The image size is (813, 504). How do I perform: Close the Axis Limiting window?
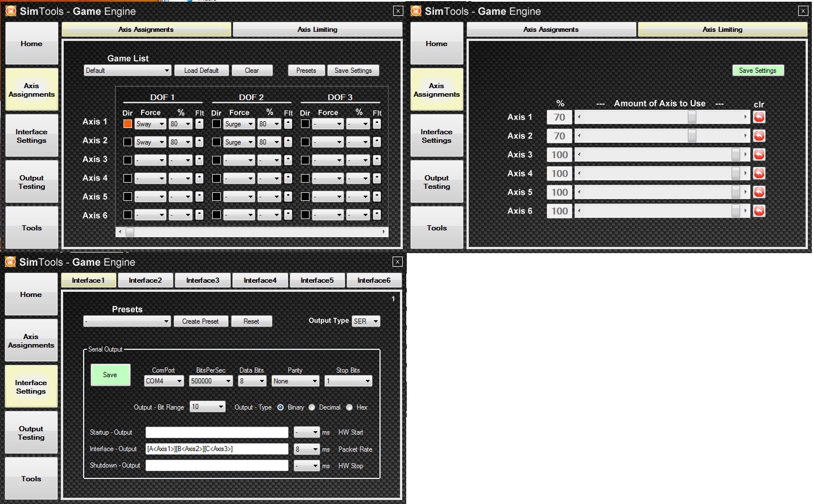[x=803, y=11]
